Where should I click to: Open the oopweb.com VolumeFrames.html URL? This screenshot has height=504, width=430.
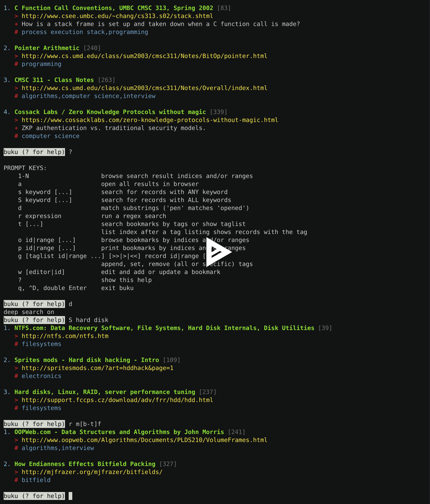pyautogui.click(x=144, y=440)
